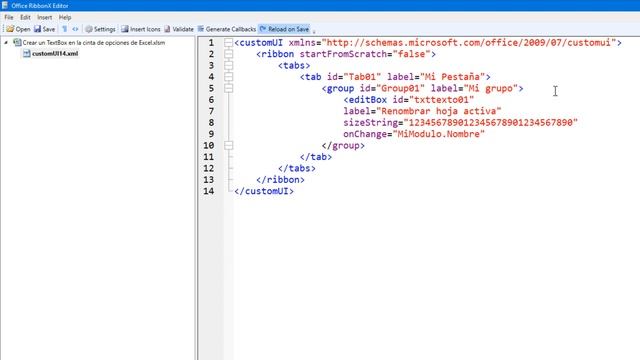640x360 pixels.
Task: Click the Save toolbar button
Action: click(x=44, y=29)
